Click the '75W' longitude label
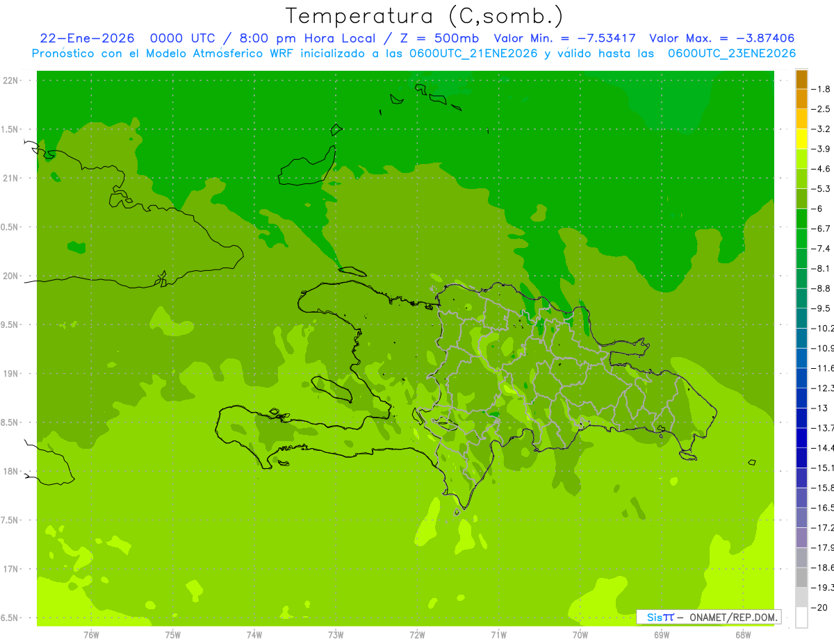The width and height of the screenshot is (834, 644). click(173, 634)
